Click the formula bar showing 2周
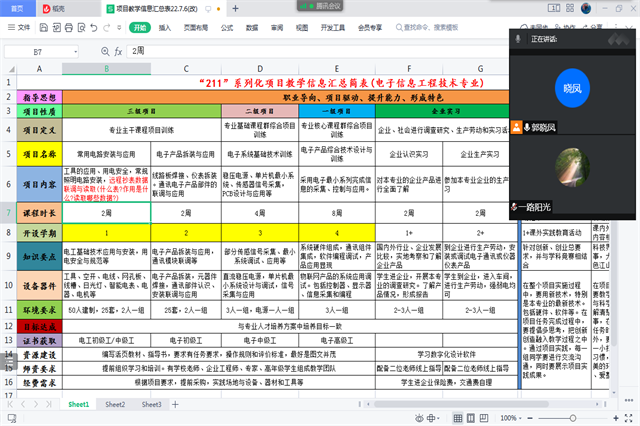Image resolution: width=640 pixels, height=426 pixels. (x=300, y=50)
